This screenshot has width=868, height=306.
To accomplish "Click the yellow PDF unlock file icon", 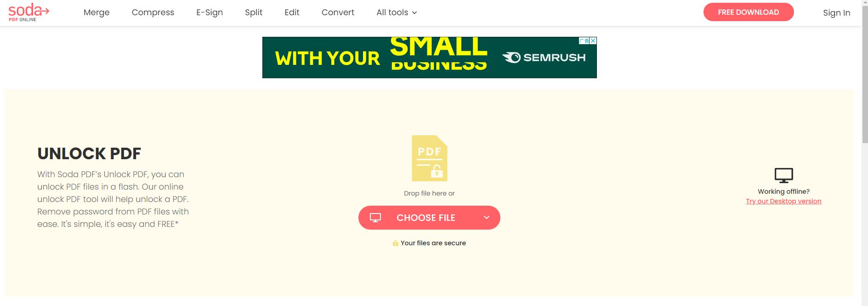I will point(430,158).
